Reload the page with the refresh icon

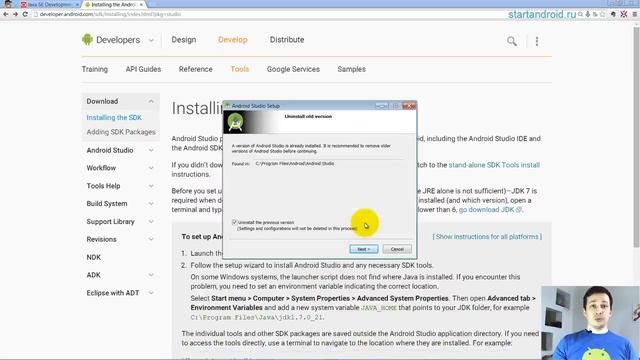point(25,14)
